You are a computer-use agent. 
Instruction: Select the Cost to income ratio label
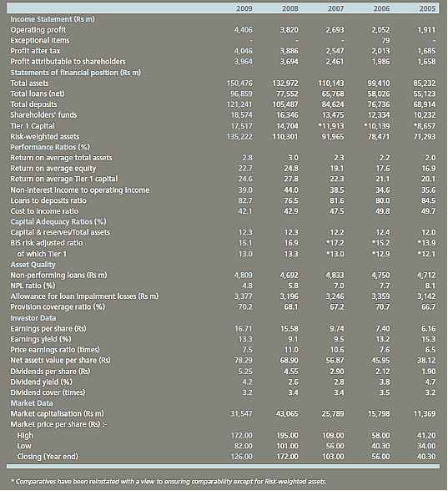[44, 211]
